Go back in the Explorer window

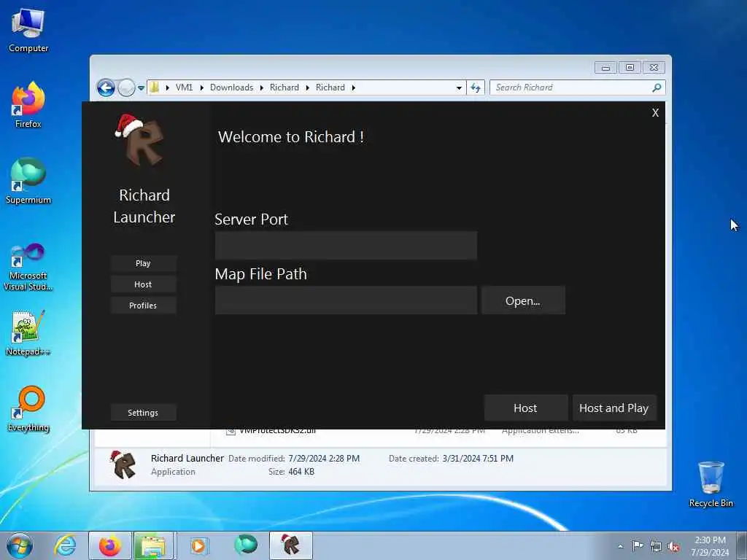click(106, 87)
